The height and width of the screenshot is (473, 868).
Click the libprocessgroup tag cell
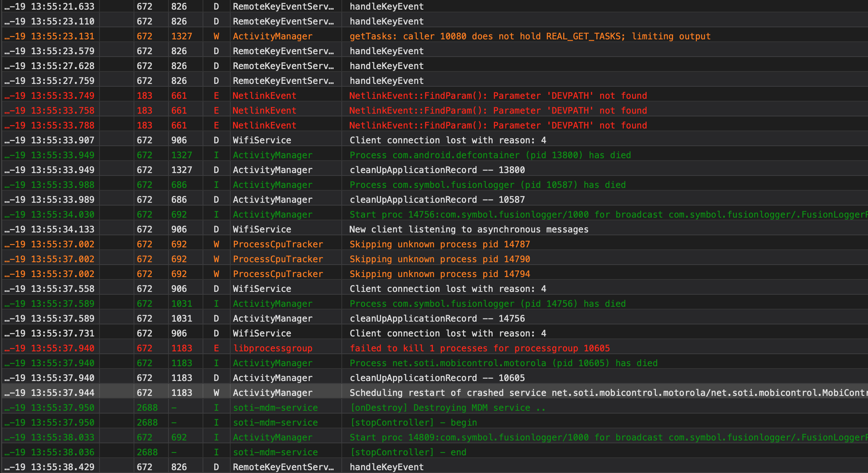(x=273, y=348)
